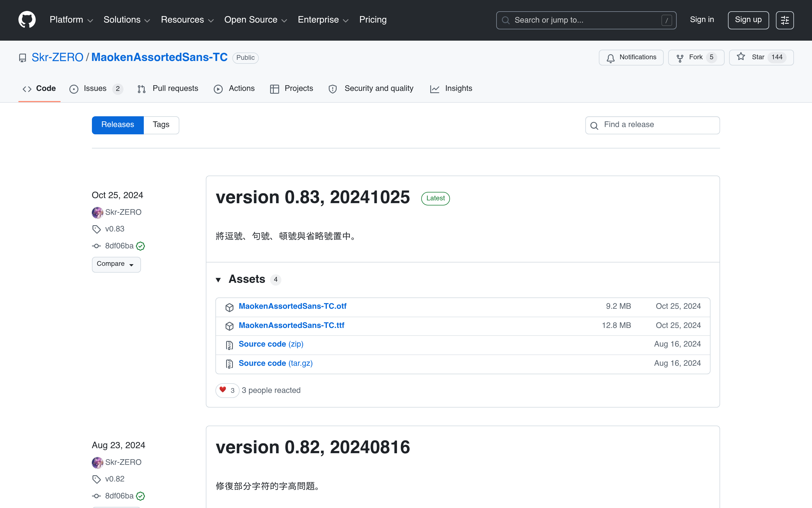
Task: Click the repository icon beside Skr-ZERO
Action: point(23,58)
